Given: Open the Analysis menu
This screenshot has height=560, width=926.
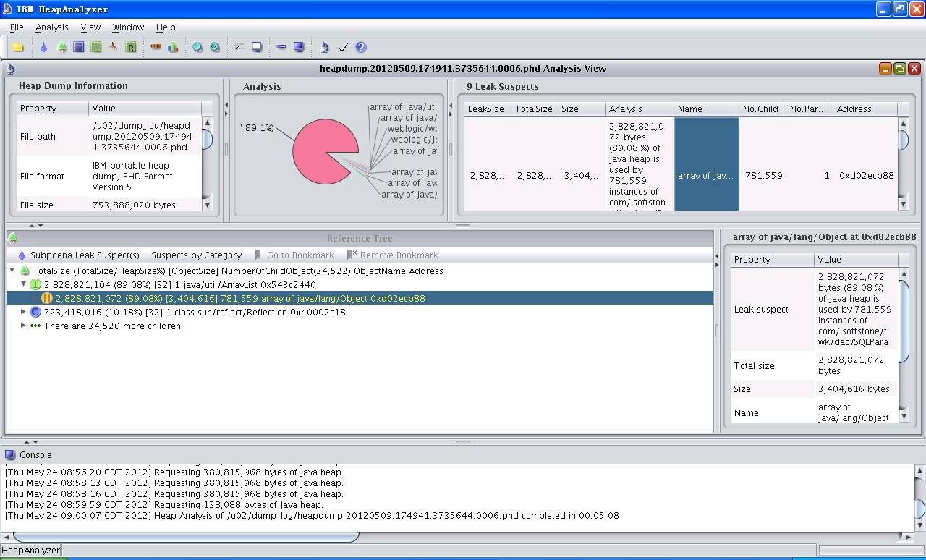Looking at the screenshot, I should (x=52, y=27).
